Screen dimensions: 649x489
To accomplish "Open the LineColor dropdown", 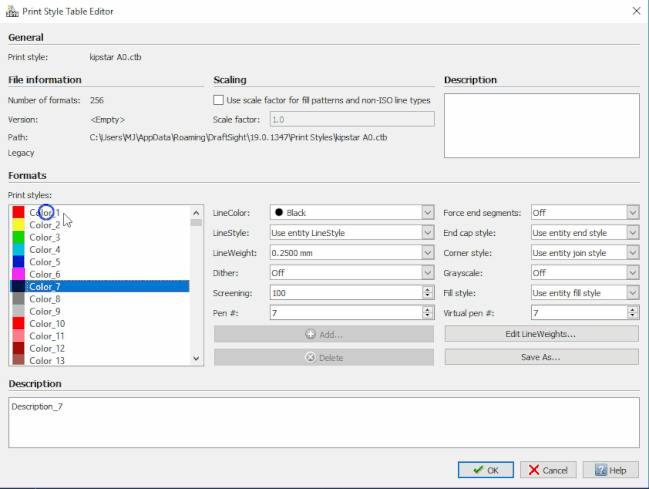I will pos(428,213).
